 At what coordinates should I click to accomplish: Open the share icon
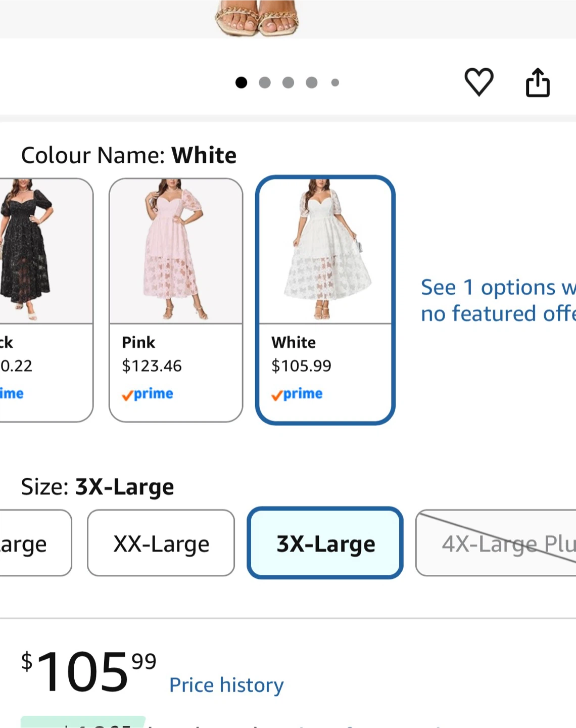(x=538, y=82)
